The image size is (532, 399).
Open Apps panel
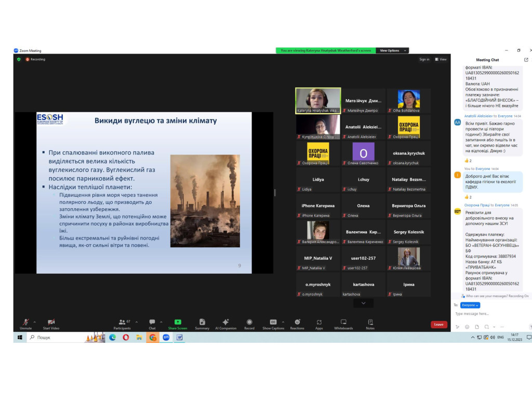tap(319, 324)
